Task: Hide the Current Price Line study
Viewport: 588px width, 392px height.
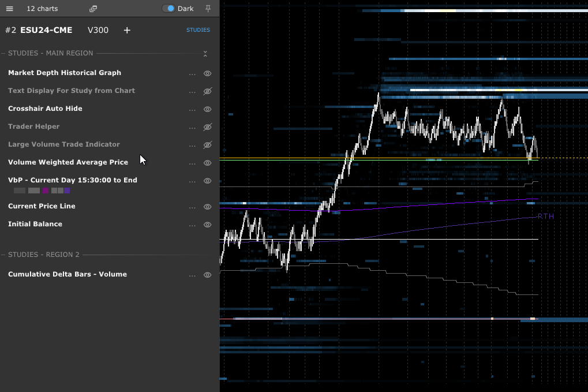Action: [207, 207]
